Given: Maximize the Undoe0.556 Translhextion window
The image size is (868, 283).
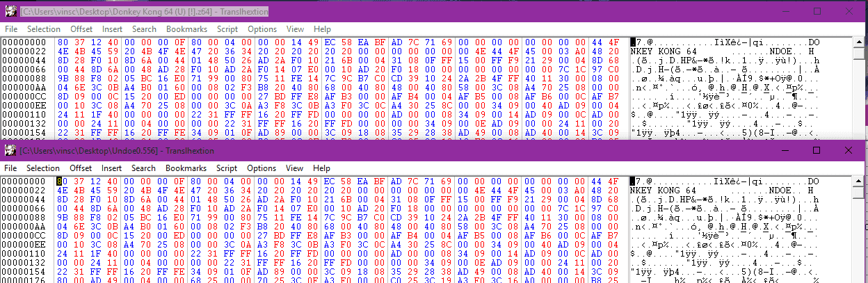Looking at the screenshot, I should click(x=817, y=151).
